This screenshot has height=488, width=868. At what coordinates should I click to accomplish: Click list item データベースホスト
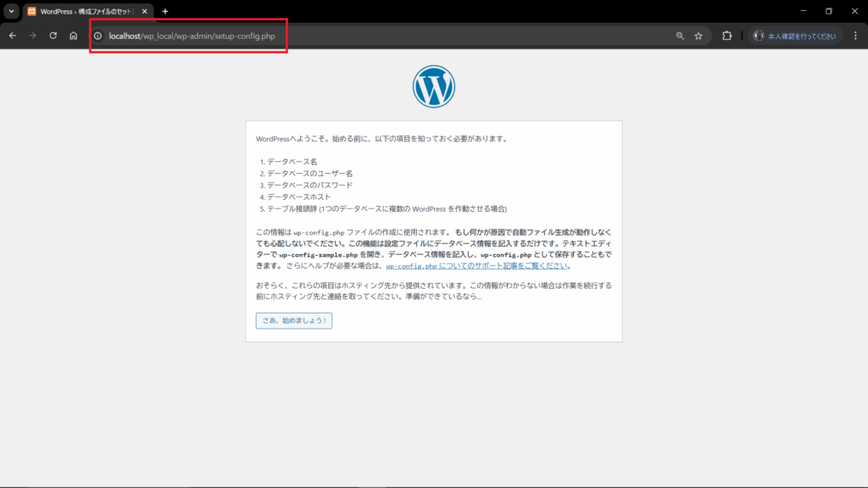(299, 197)
